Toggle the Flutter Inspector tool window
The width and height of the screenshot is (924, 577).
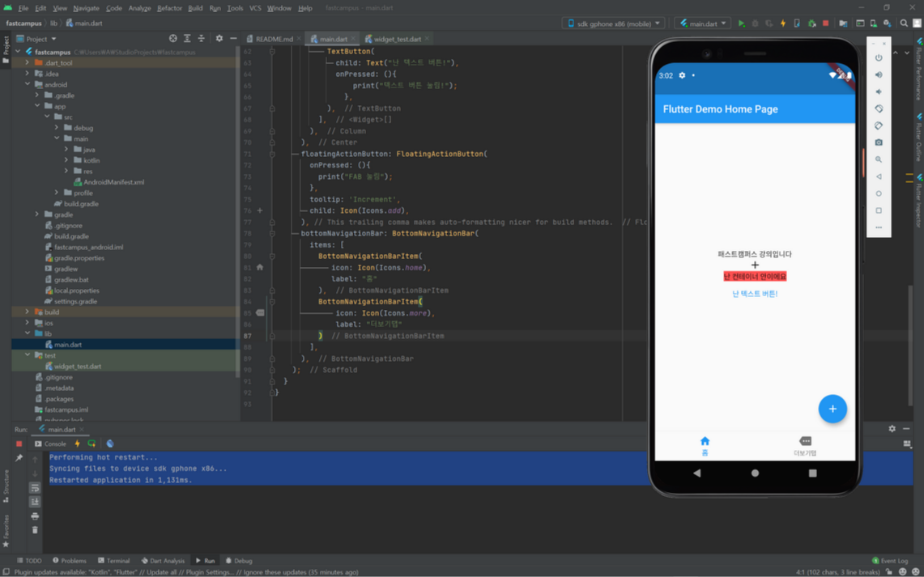918,202
